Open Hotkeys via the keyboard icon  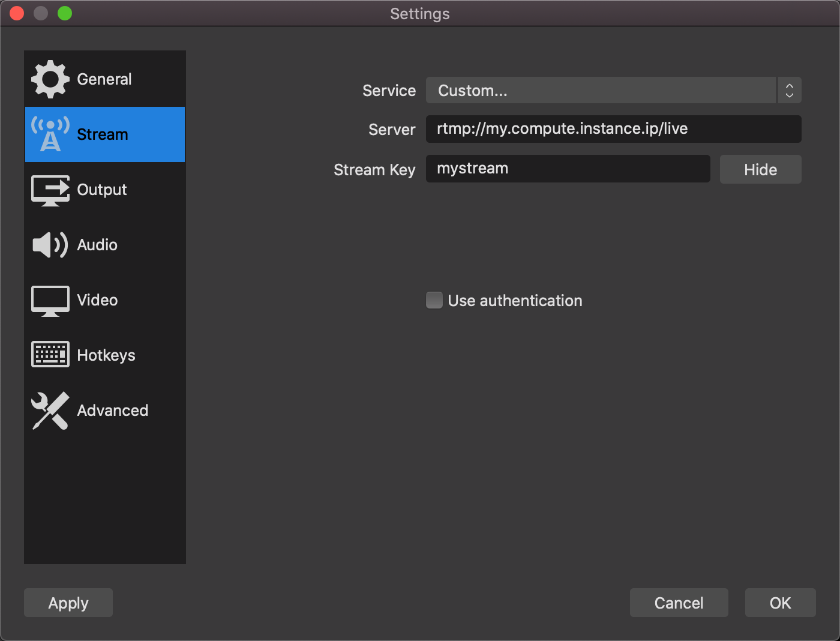50,355
